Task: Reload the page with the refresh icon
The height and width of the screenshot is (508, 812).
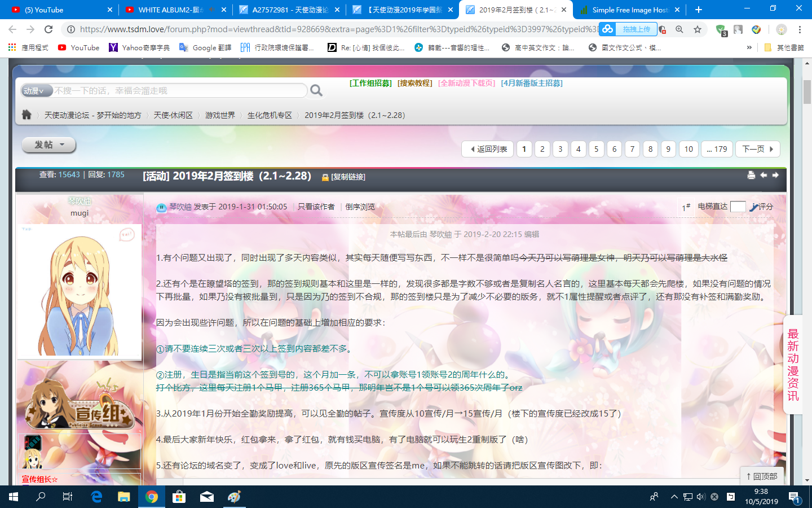Action: pos(48,29)
